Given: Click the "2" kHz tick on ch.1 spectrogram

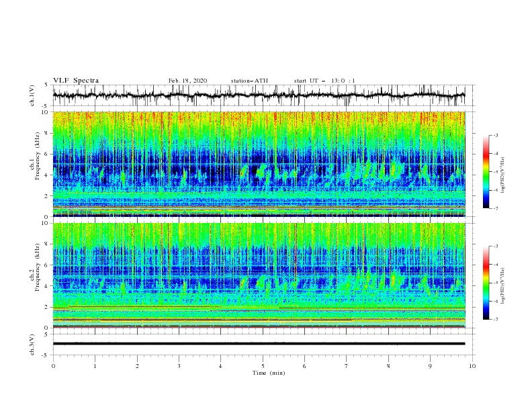Looking at the screenshot, I should coord(47,195).
